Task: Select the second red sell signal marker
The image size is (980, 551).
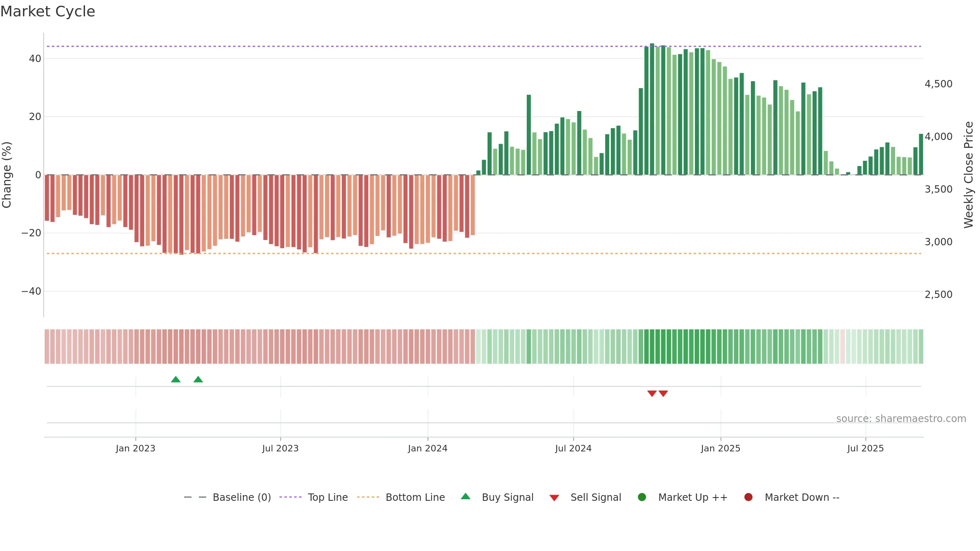Action: pyautogui.click(x=663, y=393)
